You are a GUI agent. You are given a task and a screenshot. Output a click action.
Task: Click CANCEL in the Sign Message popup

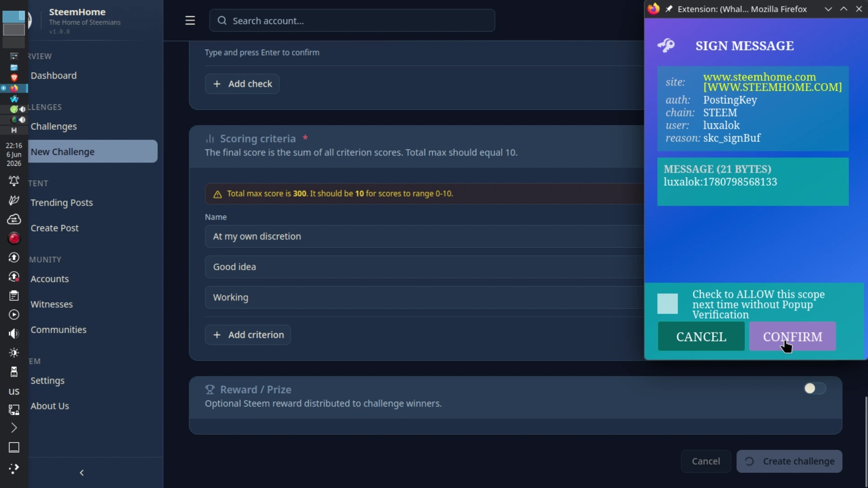click(x=701, y=337)
